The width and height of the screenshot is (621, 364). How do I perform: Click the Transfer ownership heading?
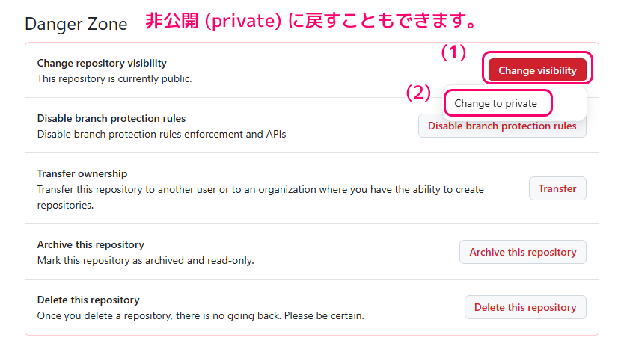pos(82,173)
